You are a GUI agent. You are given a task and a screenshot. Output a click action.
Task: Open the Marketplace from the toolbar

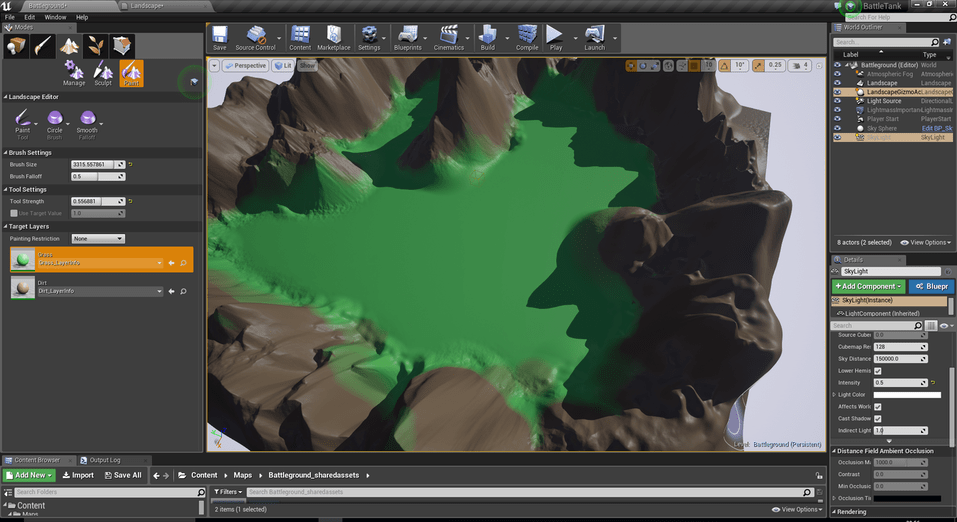tap(333, 38)
